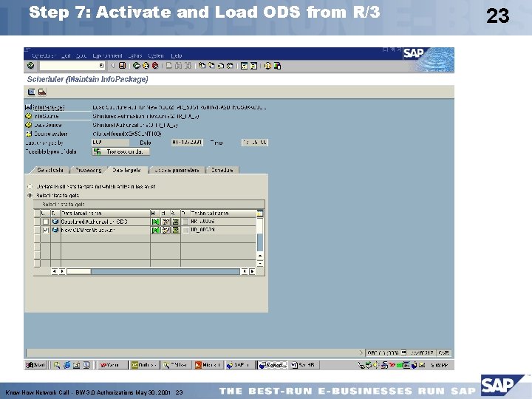Click the Data targets tab

pos(126,170)
